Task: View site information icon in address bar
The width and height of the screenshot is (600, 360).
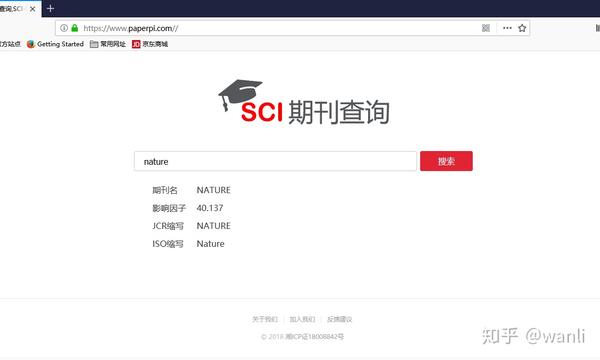Action: [64, 28]
